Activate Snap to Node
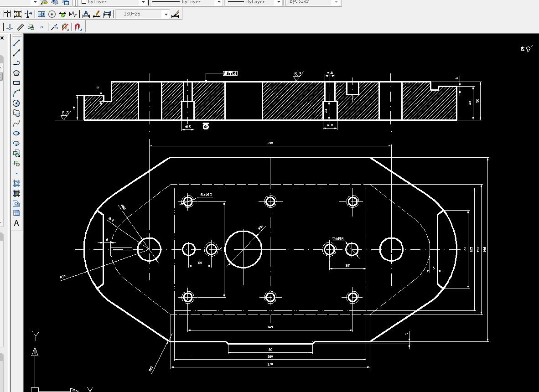Screen dimensions: 539x392 pyautogui.click(x=41, y=27)
